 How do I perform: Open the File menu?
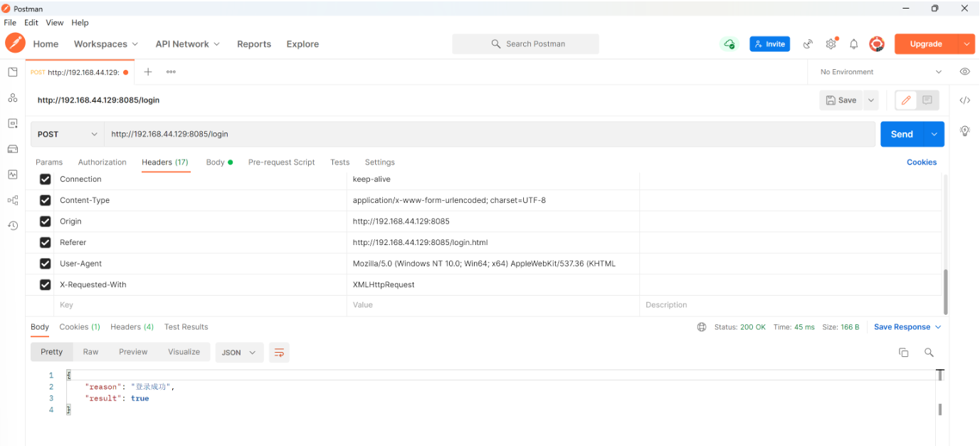[x=10, y=23]
